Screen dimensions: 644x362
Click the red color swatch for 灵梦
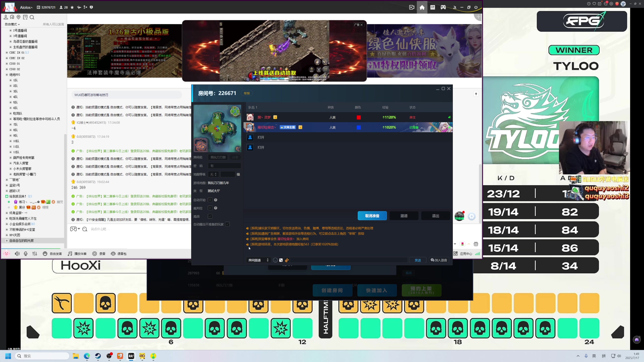359,117
